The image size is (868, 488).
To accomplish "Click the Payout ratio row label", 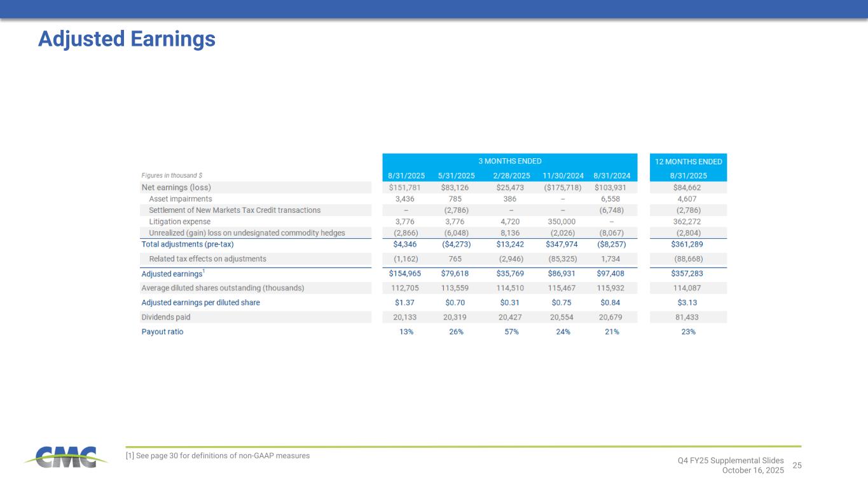I will pyautogui.click(x=162, y=332).
